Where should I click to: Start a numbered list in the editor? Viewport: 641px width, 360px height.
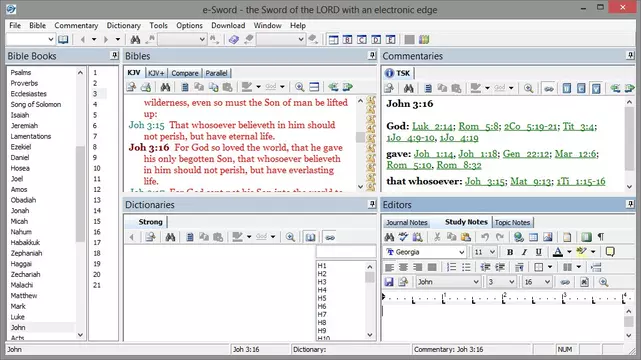coord(451,267)
